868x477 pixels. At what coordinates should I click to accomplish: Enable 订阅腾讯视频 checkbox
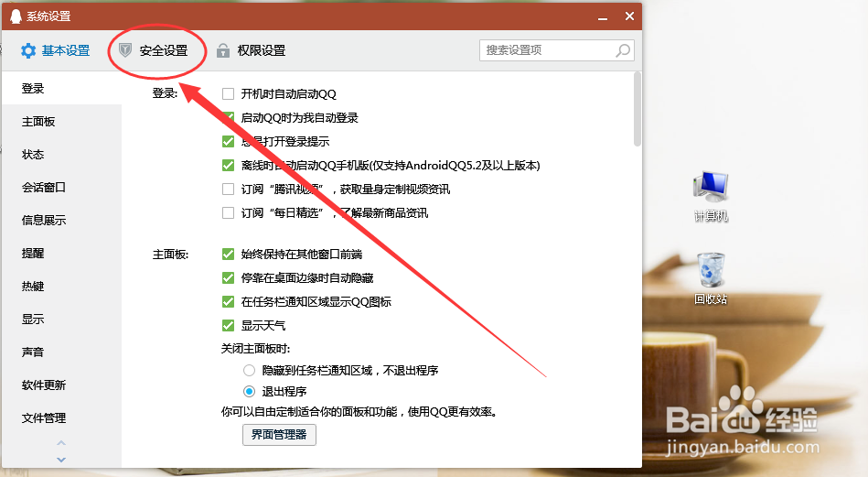228,189
